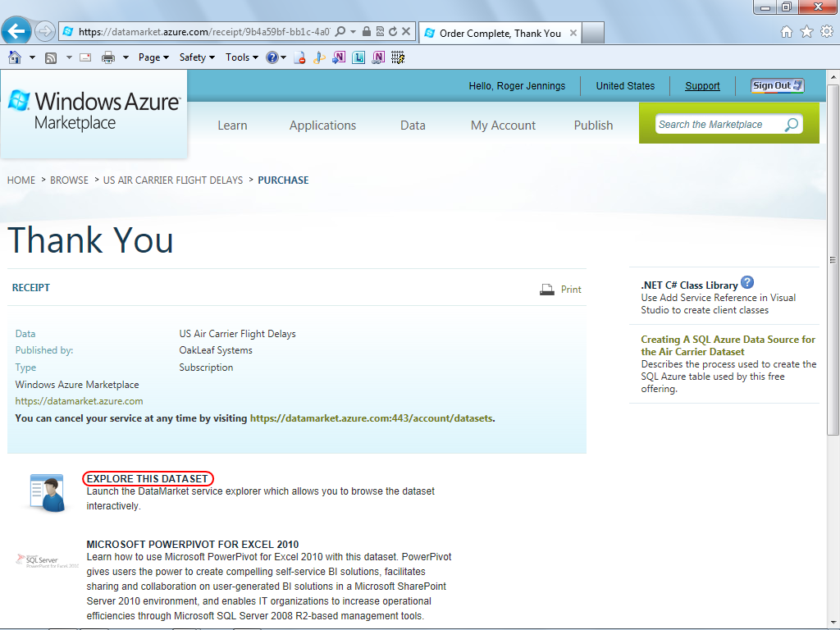Expand the Safety dropdown menu
840x630 pixels.
197,57
